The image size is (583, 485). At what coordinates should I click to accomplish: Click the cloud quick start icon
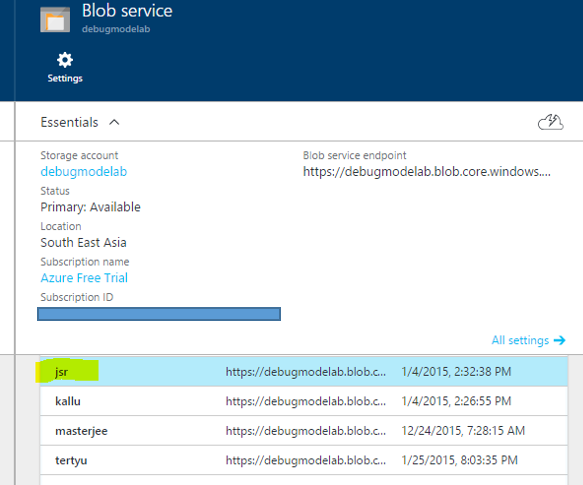(551, 122)
